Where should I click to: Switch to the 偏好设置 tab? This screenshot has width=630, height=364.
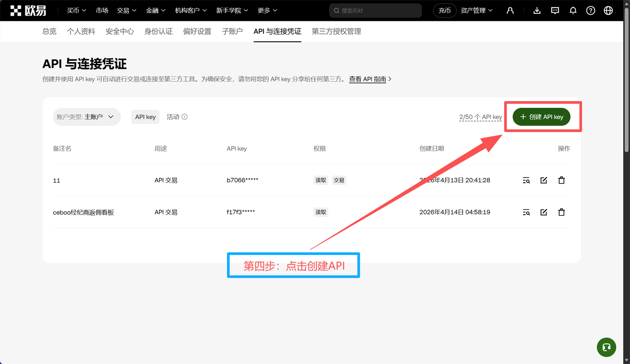197,31
